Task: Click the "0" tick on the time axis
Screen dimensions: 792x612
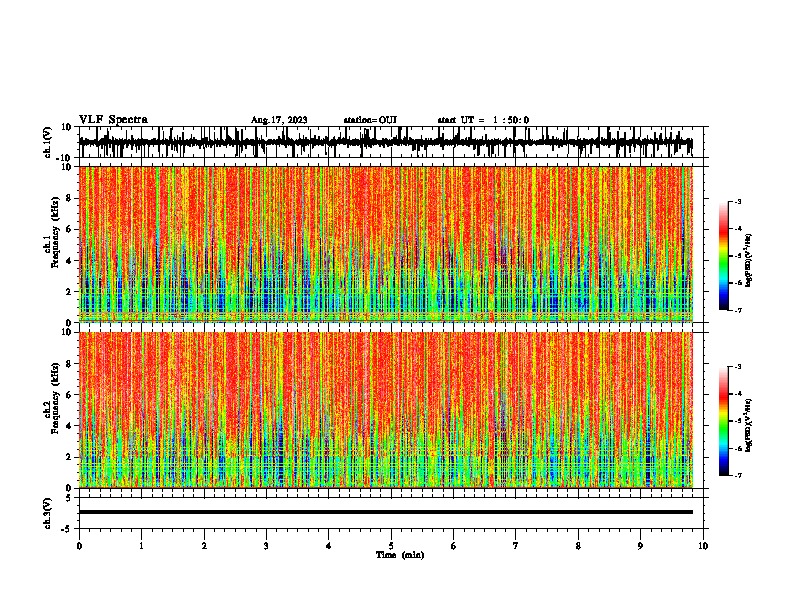Action: [79, 546]
